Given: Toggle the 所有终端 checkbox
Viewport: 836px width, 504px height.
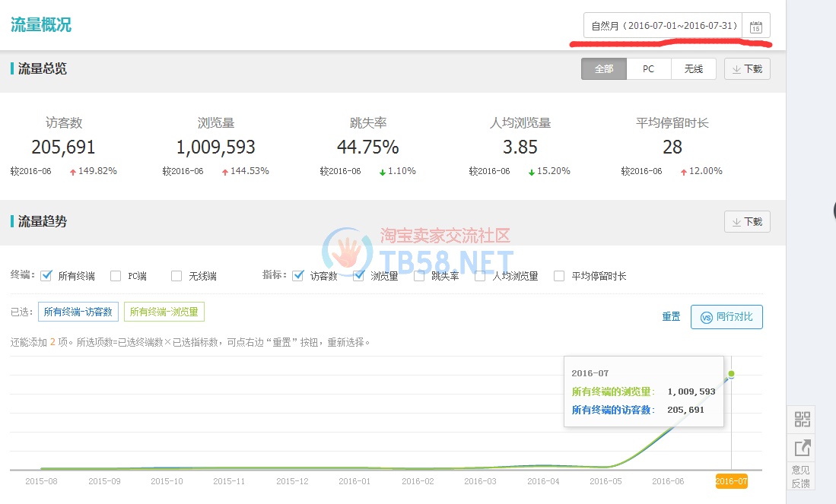Looking at the screenshot, I should pos(46,275).
